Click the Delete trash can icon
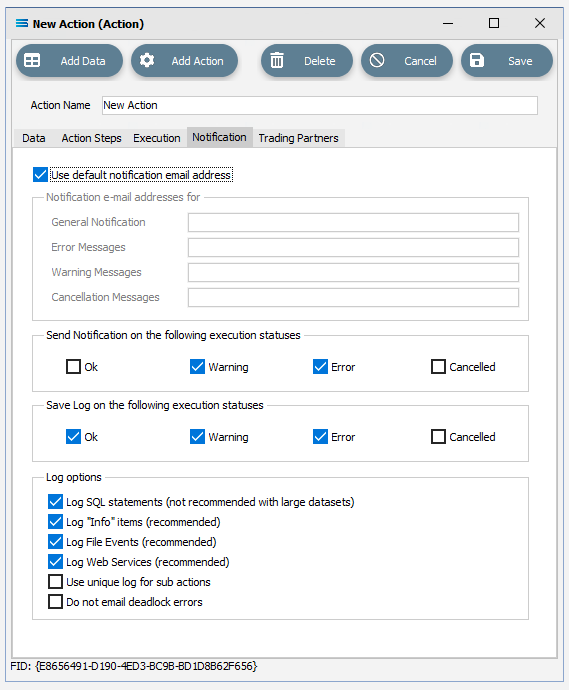 coord(277,60)
